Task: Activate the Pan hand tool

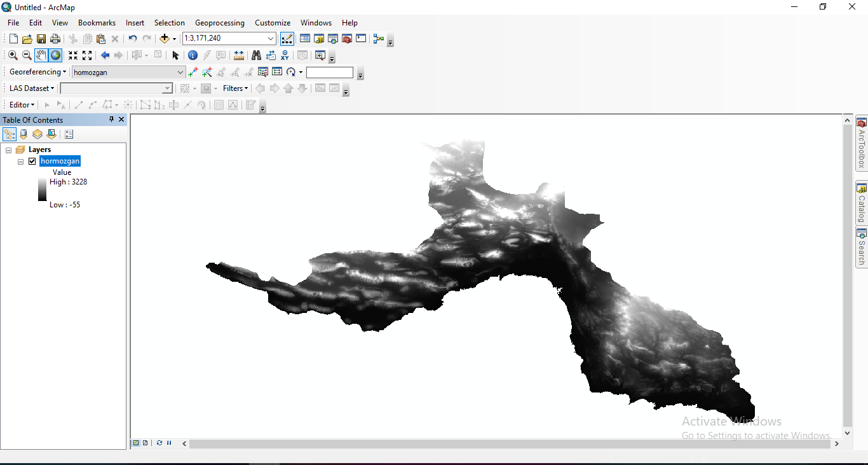Action: click(41, 55)
